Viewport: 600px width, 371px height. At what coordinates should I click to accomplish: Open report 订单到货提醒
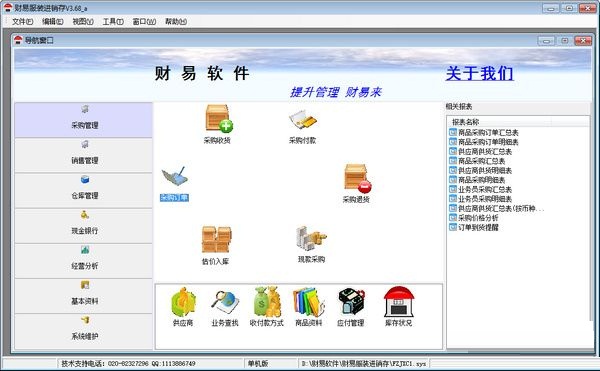click(474, 228)
